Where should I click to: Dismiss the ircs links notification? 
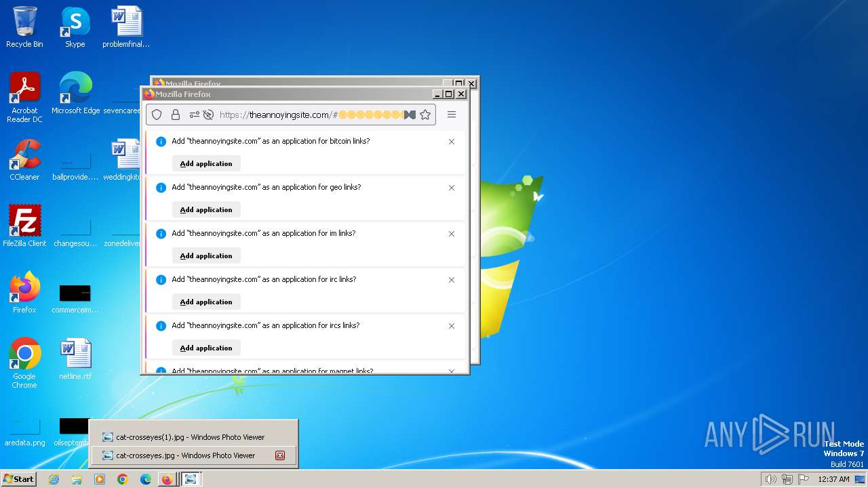tap(452, 326)
